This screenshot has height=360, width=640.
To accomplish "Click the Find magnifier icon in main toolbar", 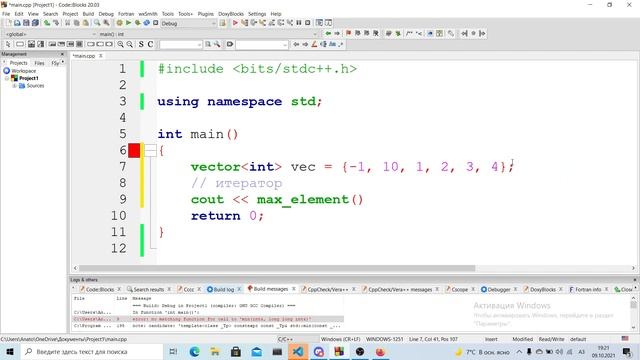I will click(97, 23).
